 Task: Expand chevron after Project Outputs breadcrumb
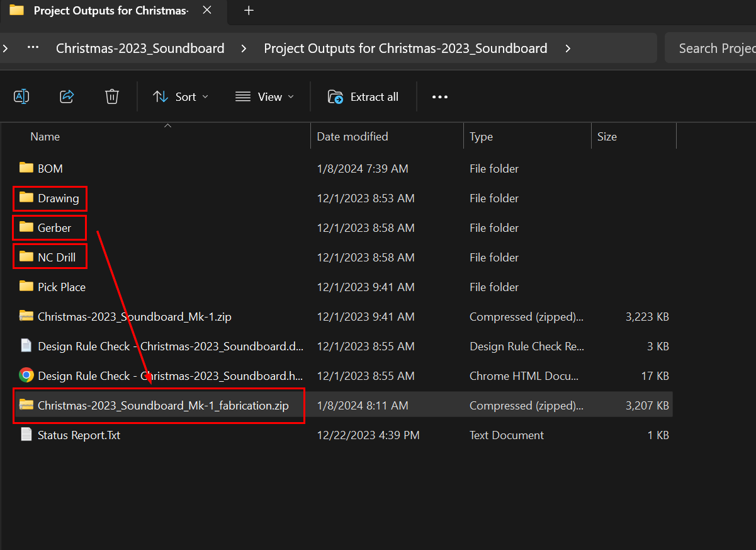(568, 49)
